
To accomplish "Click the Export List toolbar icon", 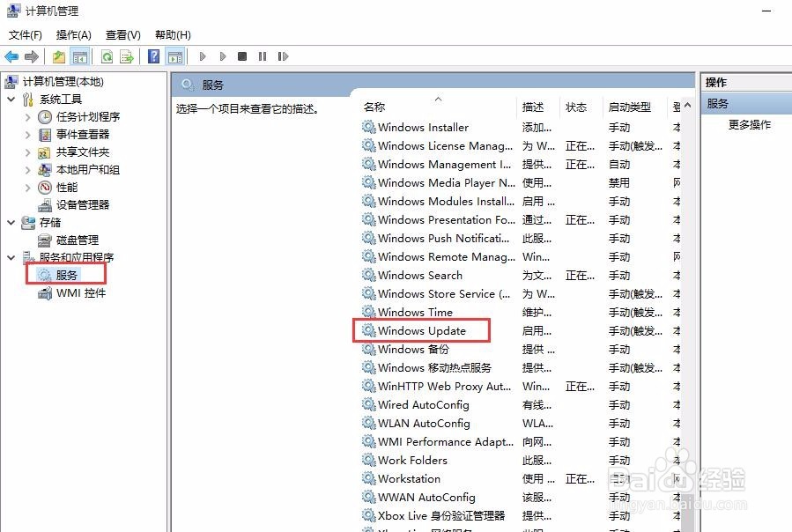I will pyautogui.click(x=128, y=56).
